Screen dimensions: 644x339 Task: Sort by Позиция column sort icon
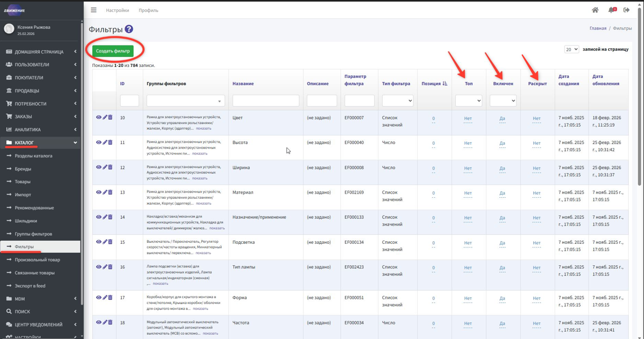pyautogui.click(x=445, y=84)
